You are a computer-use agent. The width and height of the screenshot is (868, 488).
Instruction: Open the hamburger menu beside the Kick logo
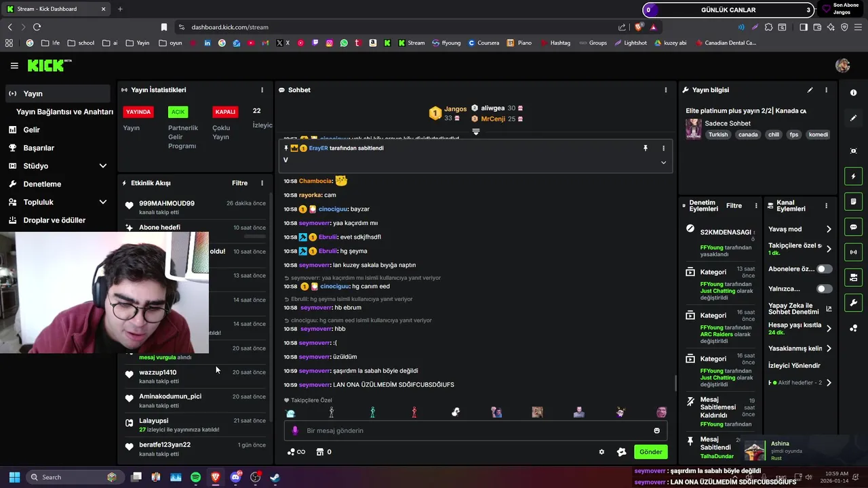pos(14,66)
